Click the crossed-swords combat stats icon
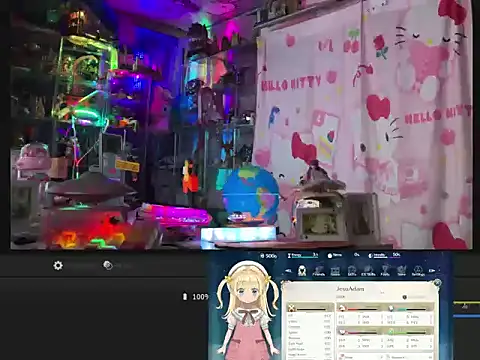The width and height of the screenshot is (480, 360). coord(292,308)
